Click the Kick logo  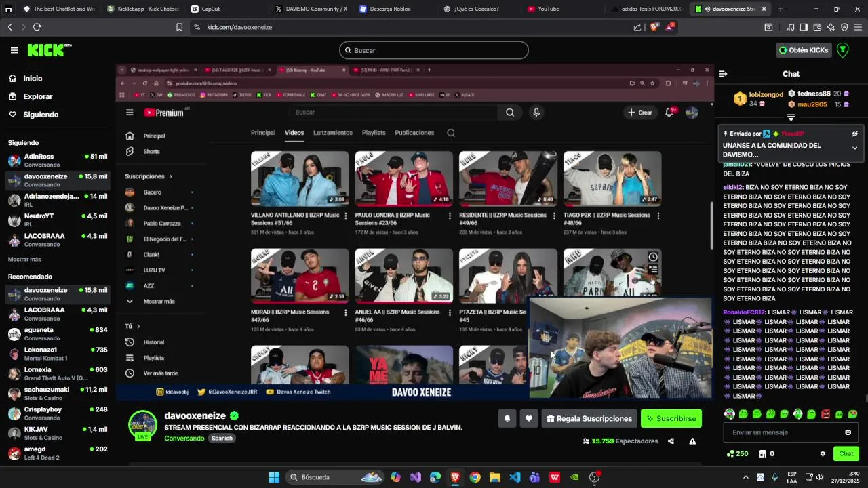(49, 50)
